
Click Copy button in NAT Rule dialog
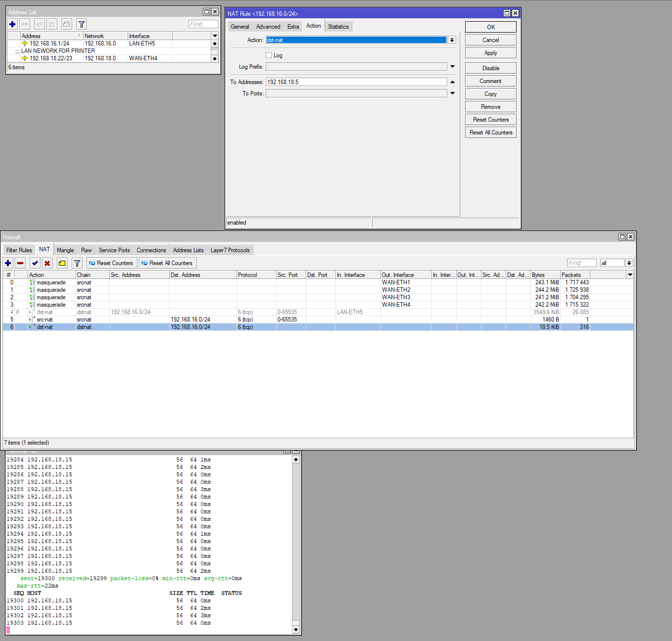click(491, 94)
